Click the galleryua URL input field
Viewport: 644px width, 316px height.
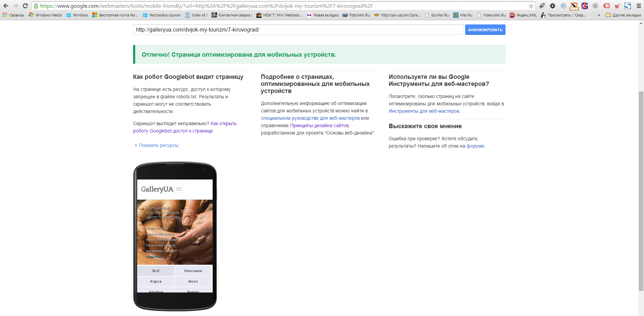point(299,30)
